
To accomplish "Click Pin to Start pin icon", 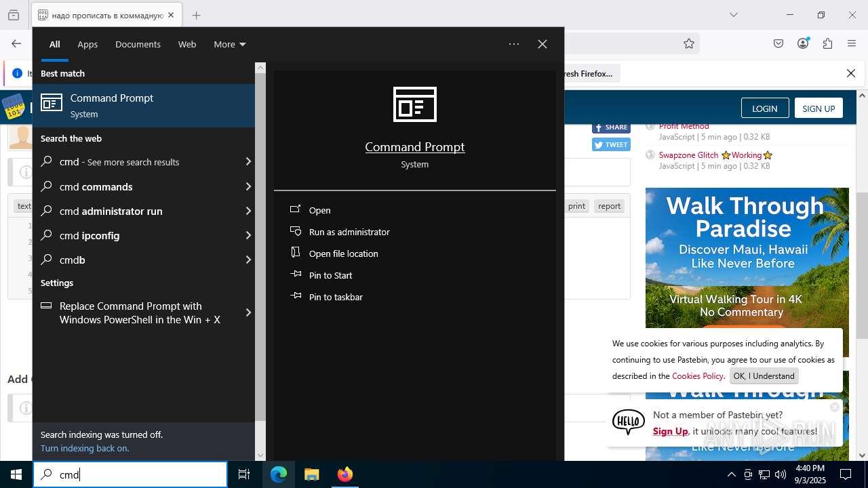I will 296,274.
